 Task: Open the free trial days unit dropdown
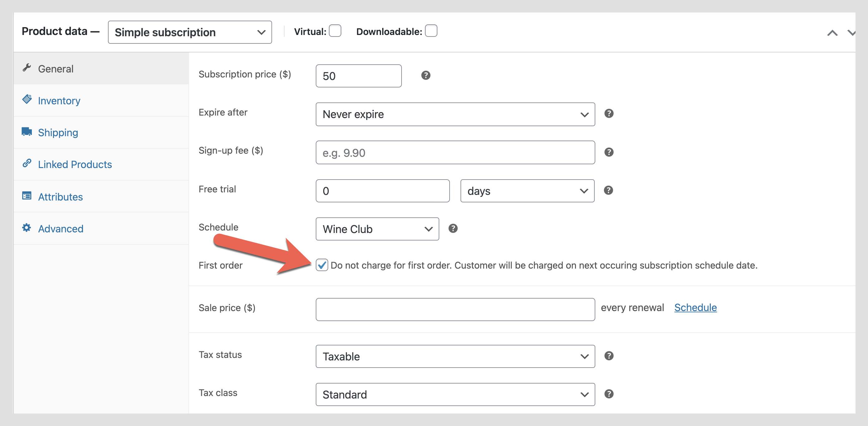point(527,191)
